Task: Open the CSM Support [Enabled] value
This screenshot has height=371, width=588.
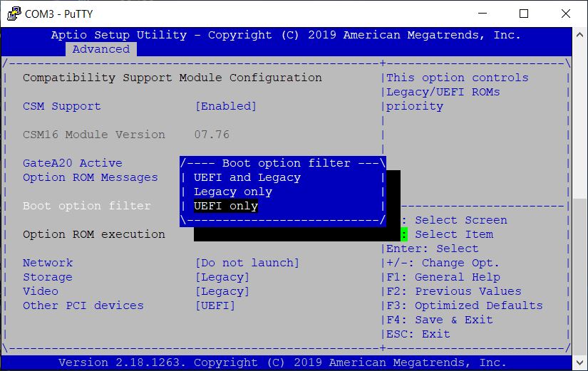Action: 226,106
